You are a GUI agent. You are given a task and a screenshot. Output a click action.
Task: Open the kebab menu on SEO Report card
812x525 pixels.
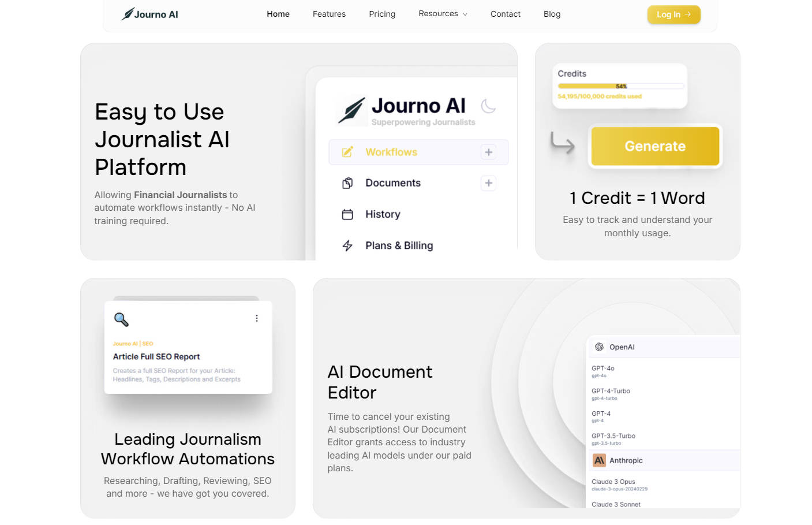coord(257,318)
